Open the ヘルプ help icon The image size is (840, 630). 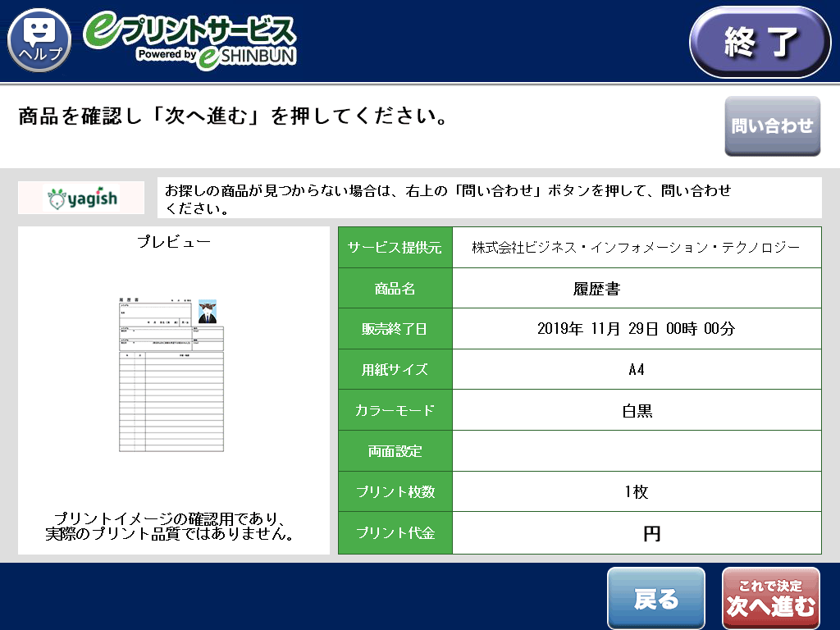click(x=39, y=40)
